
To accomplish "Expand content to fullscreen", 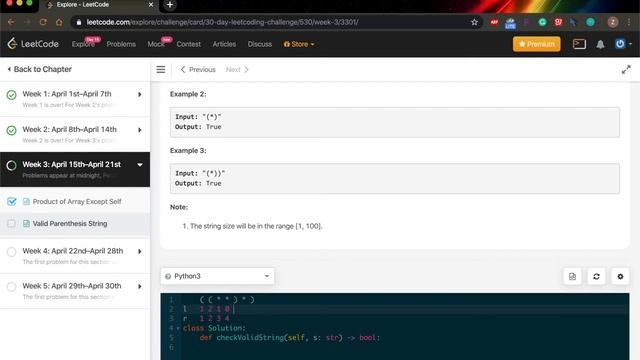I will [x=626, y=70].
